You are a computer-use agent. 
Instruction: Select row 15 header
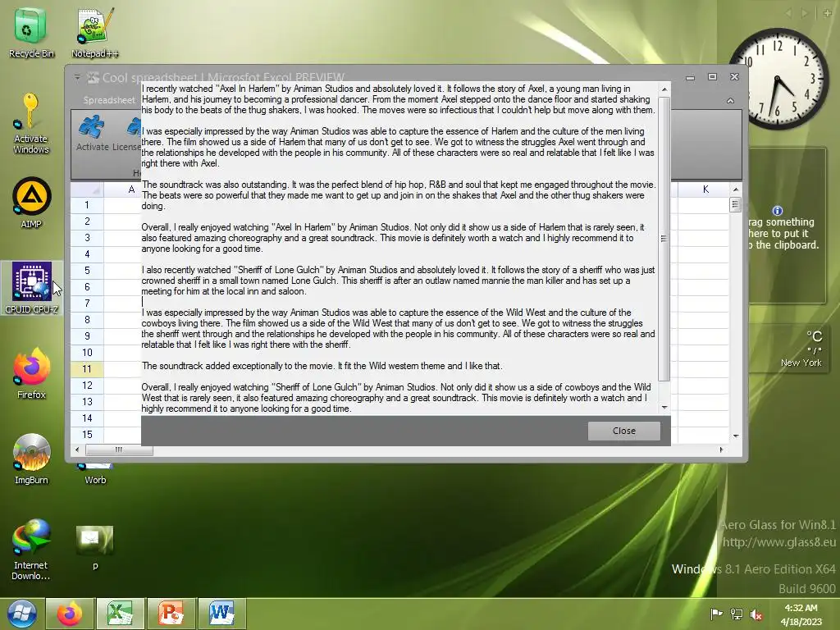[87, 435]
